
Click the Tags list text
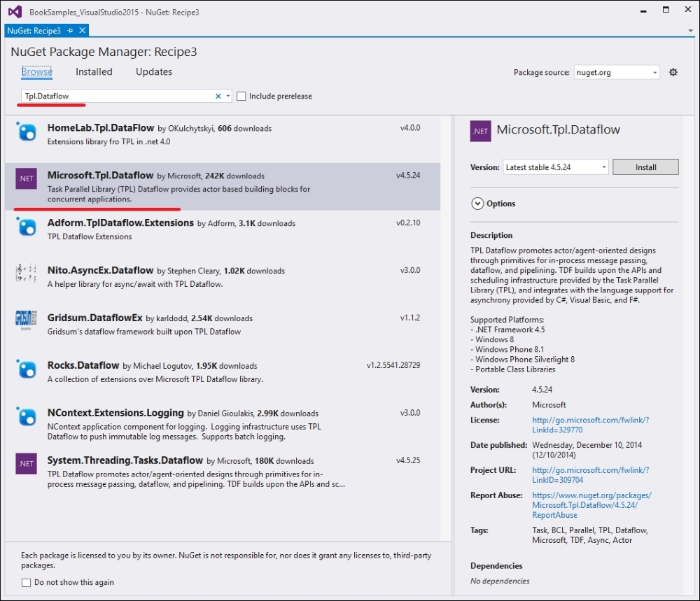pos(589,535)
